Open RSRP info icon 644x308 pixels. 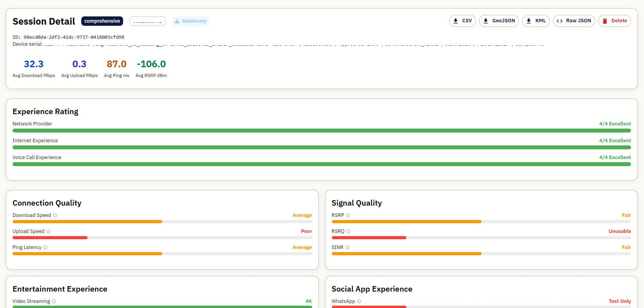[x=348, y=215]
